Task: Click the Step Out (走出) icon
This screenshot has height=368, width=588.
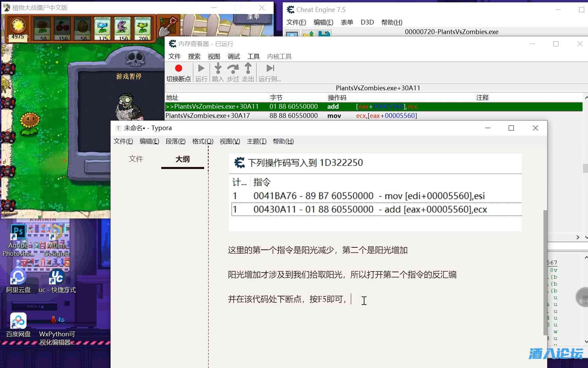Action: 248,68
